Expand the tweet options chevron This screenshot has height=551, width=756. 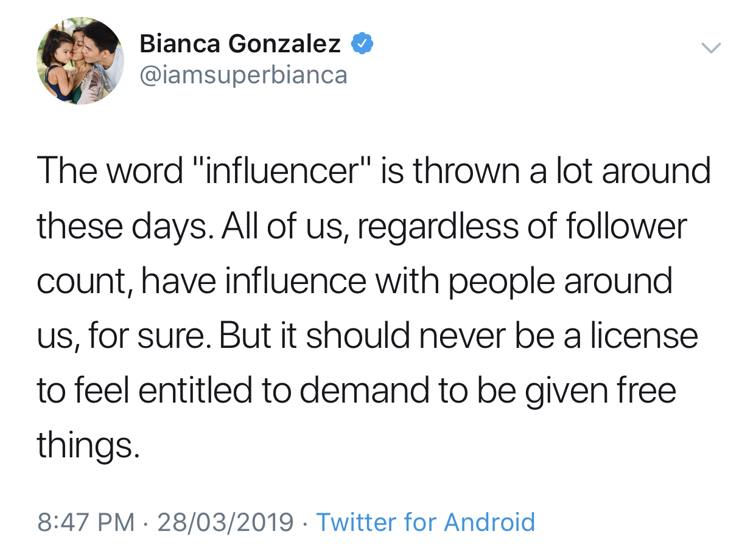(x=710, y=47)
